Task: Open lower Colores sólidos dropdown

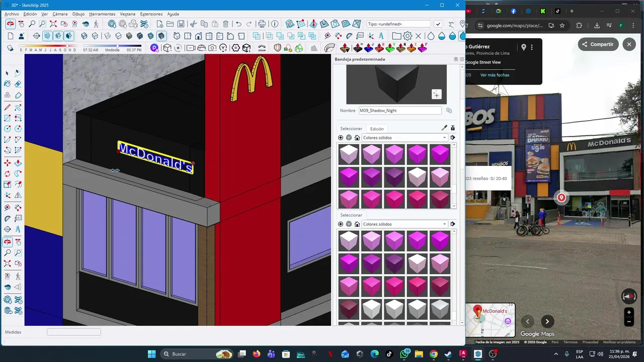Action: point(405,224)
